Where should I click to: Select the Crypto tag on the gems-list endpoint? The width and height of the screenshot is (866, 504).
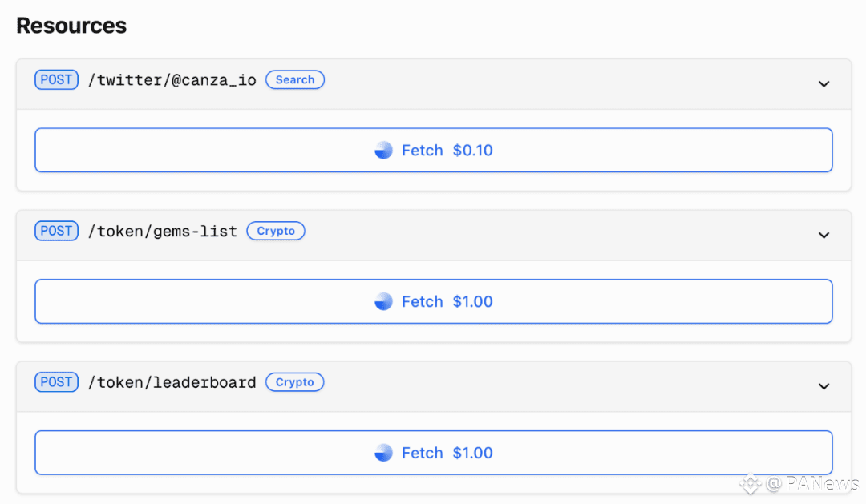coord(276,232)
